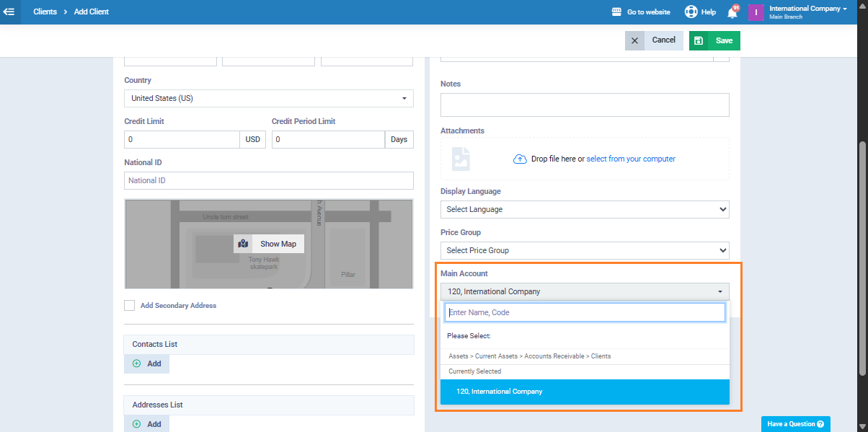
Task: Click select from your computer link
Action: 631,159
